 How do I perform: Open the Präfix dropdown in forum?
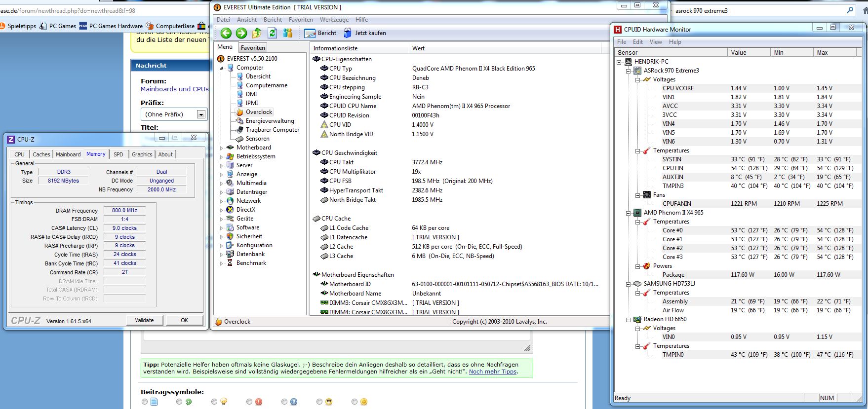(x=201, y=114)
